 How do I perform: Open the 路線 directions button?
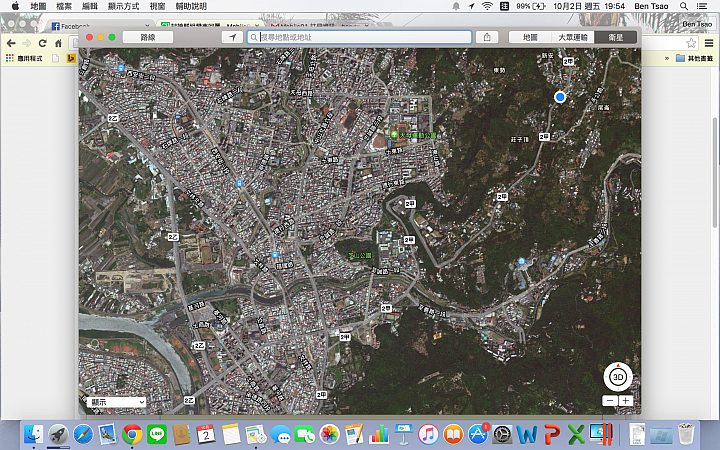click(x=148, y=37)
